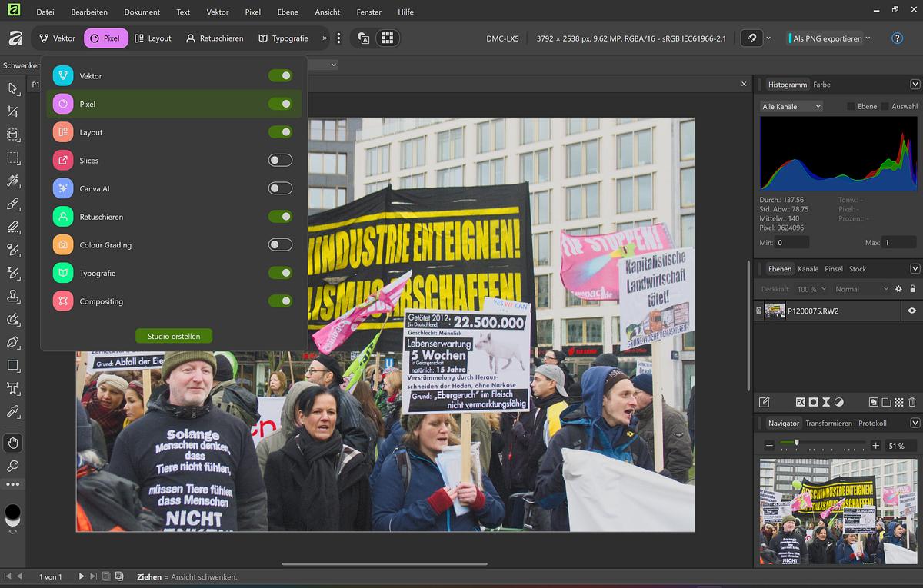Pick the Clone Stamp tool
This screenshot has width=923, height=588.
[13, 295]
